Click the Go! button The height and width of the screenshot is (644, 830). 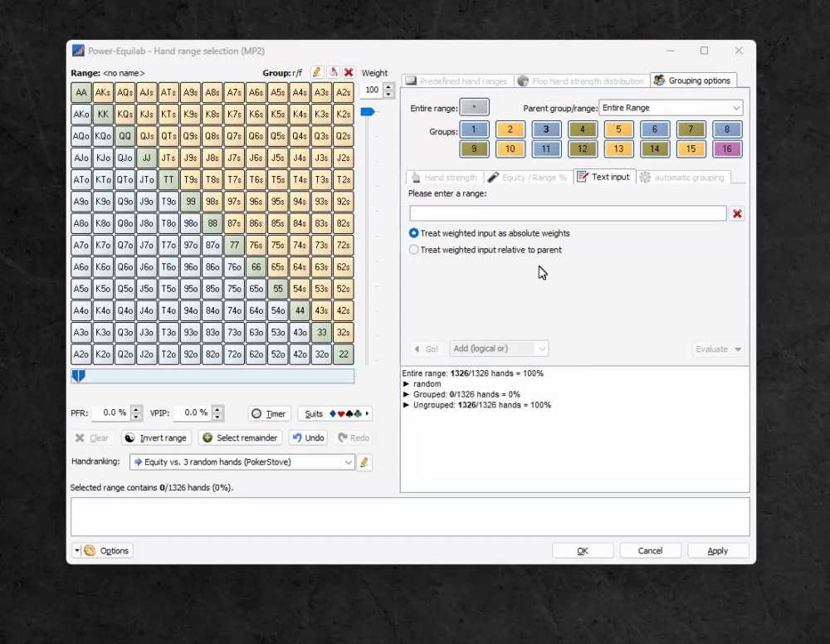(x=427, y=349)
